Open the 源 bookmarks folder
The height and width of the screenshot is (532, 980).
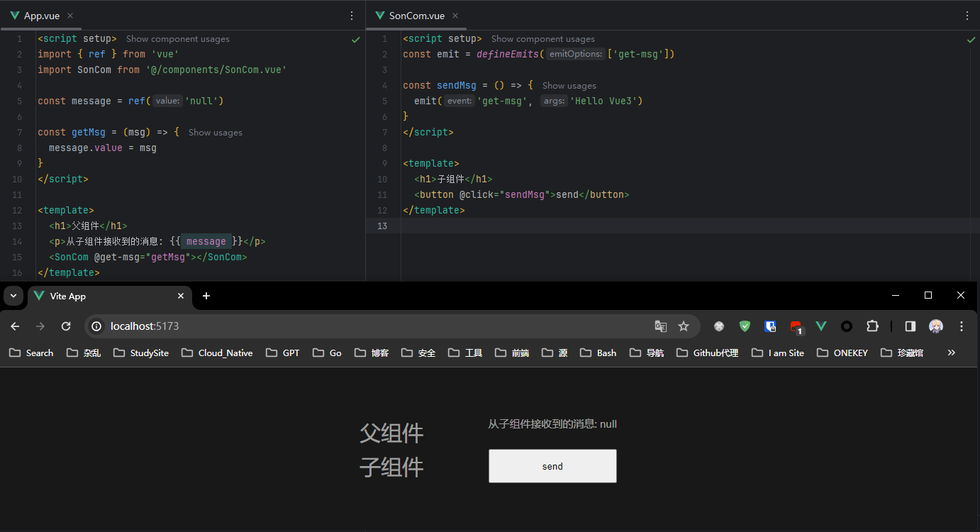pos(555,353)
